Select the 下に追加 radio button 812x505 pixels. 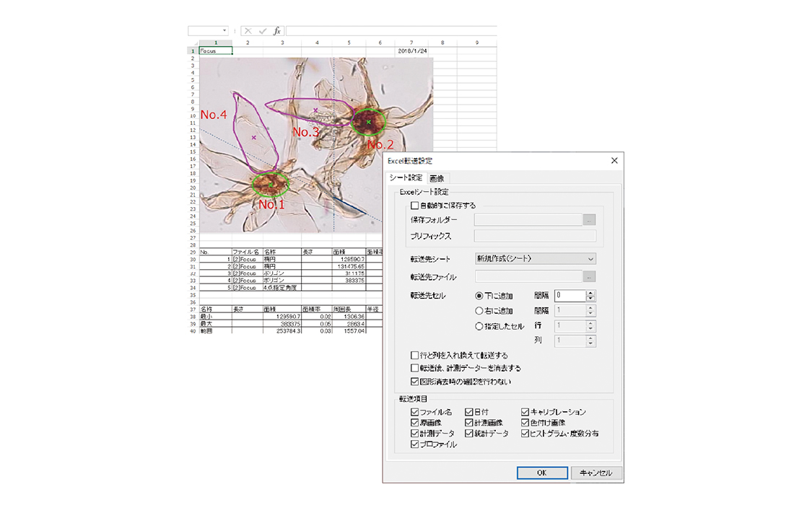479,296
